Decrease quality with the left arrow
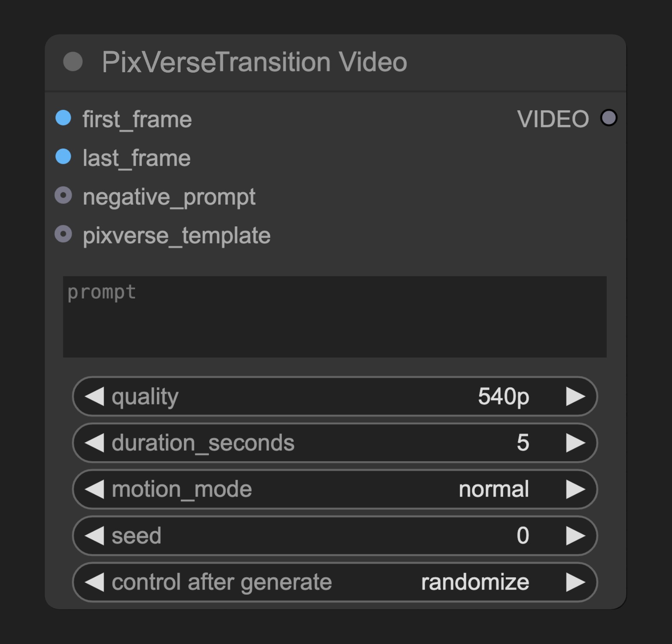Screen dimensions: 672x644 (x=94, y=396)
